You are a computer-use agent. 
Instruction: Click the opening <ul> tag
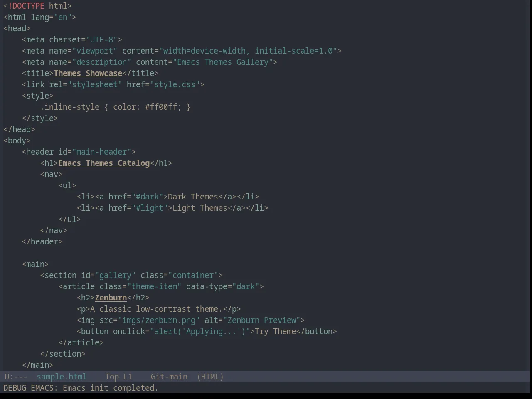click(67, 185)
